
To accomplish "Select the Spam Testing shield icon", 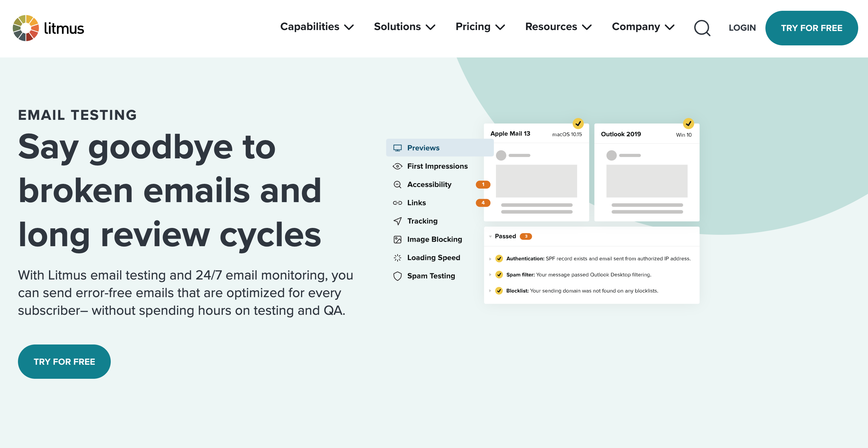I will coord(397,276).
